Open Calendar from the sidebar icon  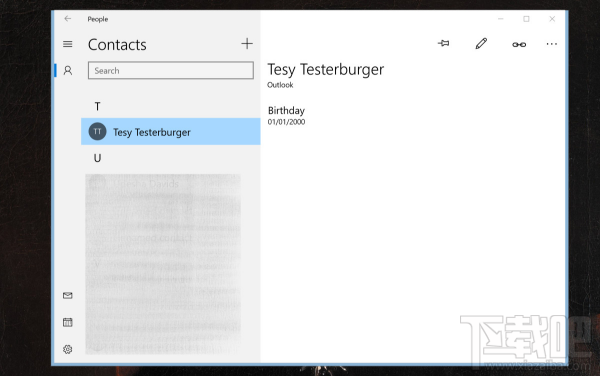68,322
